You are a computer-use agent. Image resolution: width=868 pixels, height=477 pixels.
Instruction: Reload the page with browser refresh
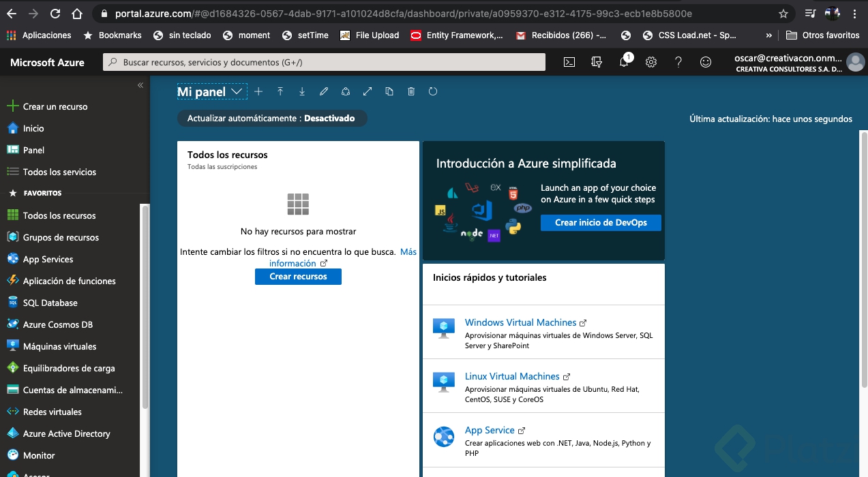coord(55,14)
